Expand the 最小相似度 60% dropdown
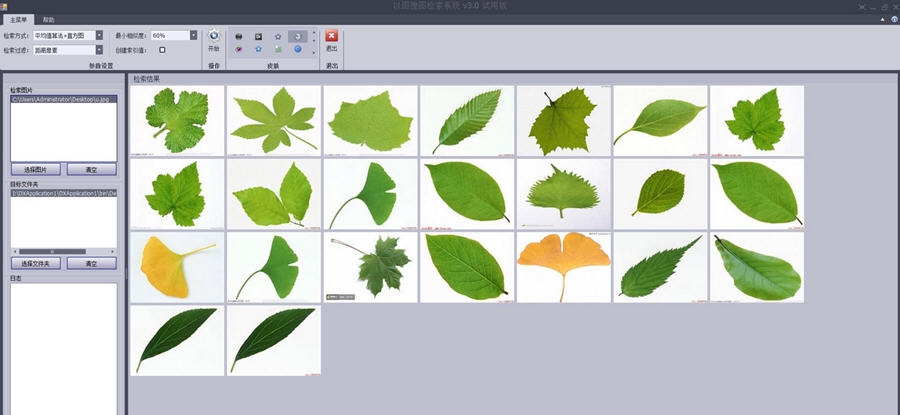Image resolution: width=900 pixels, height=415 pixels. click(193, 36)
